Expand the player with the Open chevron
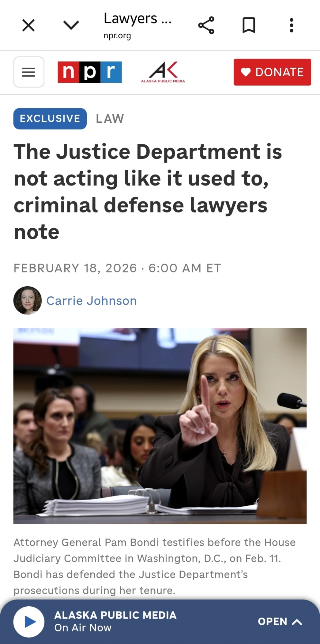Viewport: 320px width, 644px height. (x=280, y=621)
